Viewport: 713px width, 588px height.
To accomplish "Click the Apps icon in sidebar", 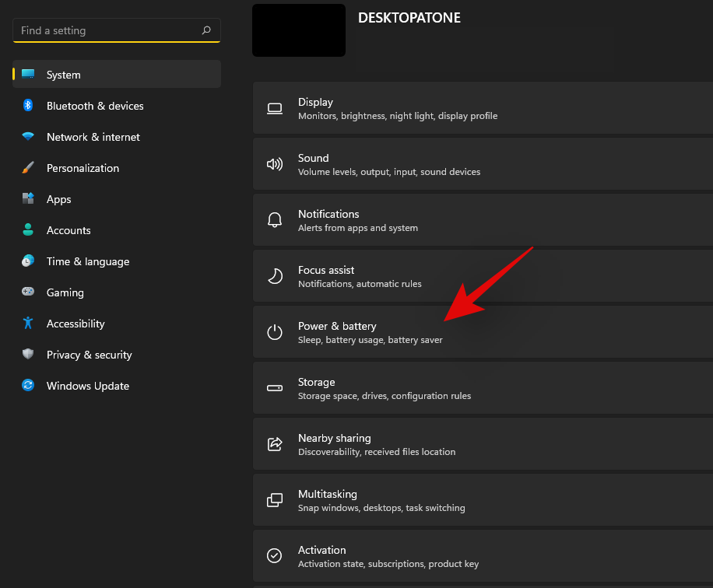I will click(28, 198).
